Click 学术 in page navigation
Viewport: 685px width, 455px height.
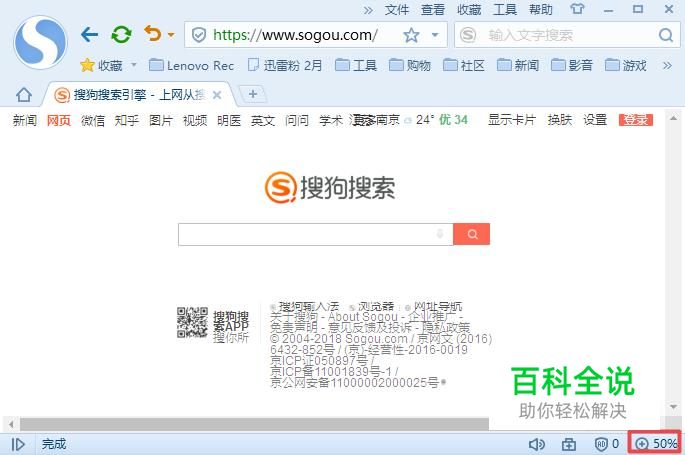coord(331,120)
